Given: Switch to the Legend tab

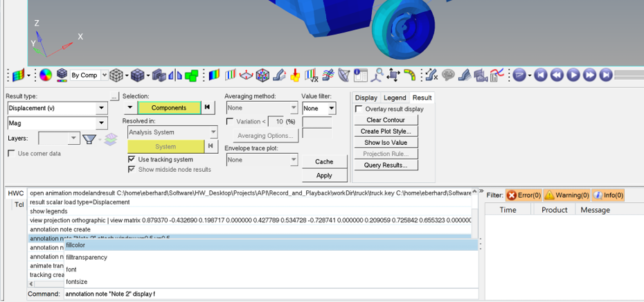Looking at the screenshot, I should [x=395, y=98].
